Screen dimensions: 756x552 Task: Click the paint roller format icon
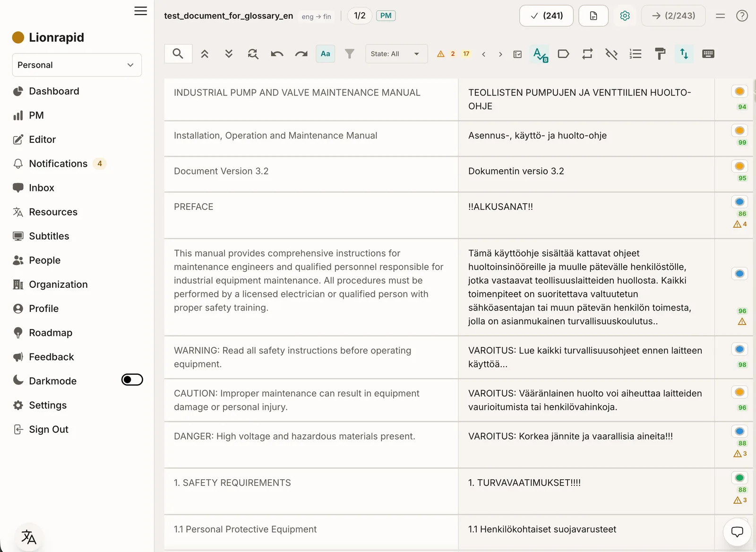coord(660,54)
